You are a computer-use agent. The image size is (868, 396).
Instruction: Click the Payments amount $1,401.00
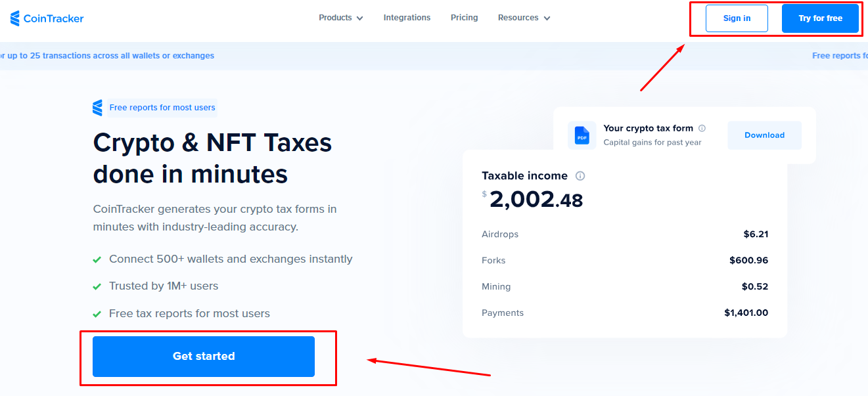(746, 313)
